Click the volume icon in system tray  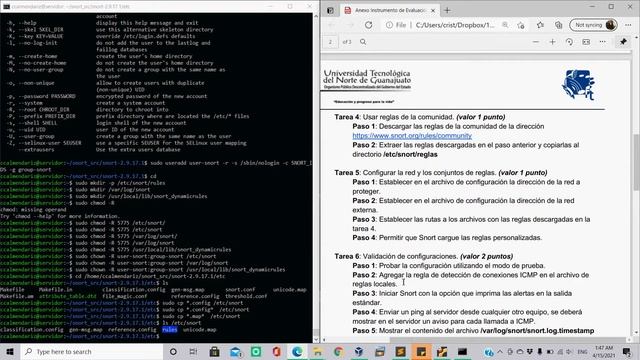[x=570, y=351]
